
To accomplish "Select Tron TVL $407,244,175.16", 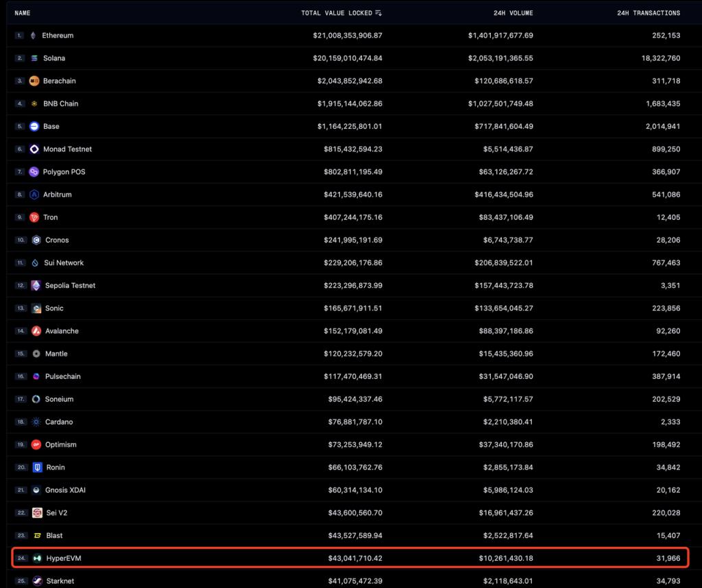I will pyautogui.click(x=353, y=217).
